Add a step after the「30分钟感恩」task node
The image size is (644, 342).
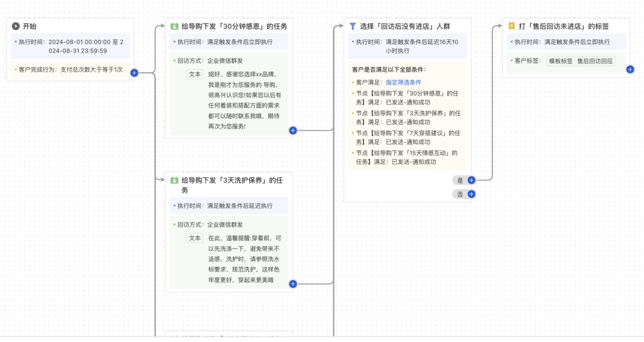(293, 130)
